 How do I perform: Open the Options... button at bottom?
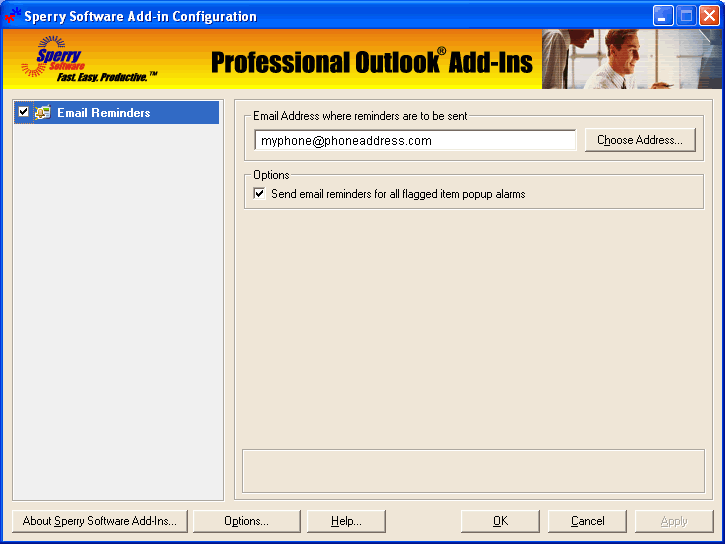(246, 521)
